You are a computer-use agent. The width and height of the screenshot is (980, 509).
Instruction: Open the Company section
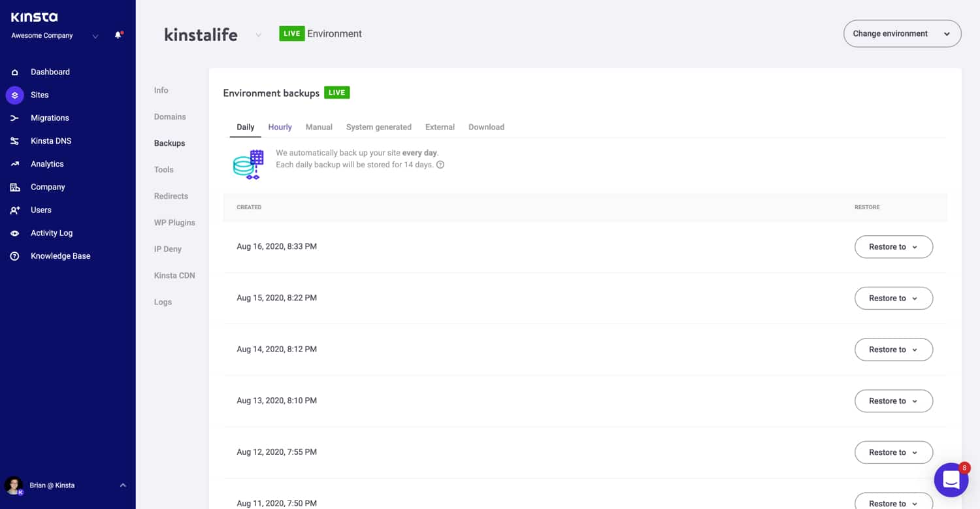click(x=47, y=186)
